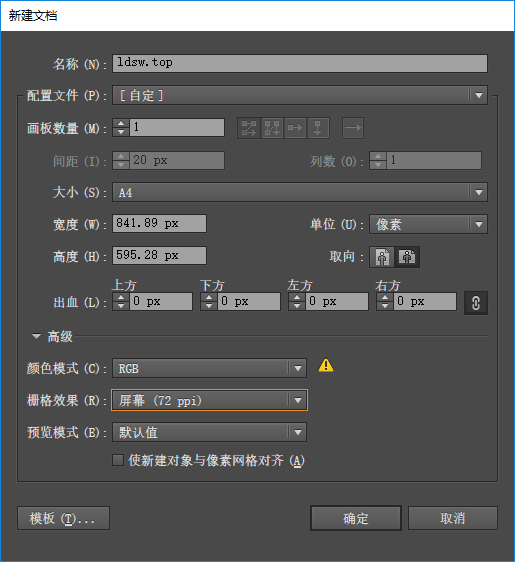Open the 大小 size dropdown showing A4

point(300,192)
